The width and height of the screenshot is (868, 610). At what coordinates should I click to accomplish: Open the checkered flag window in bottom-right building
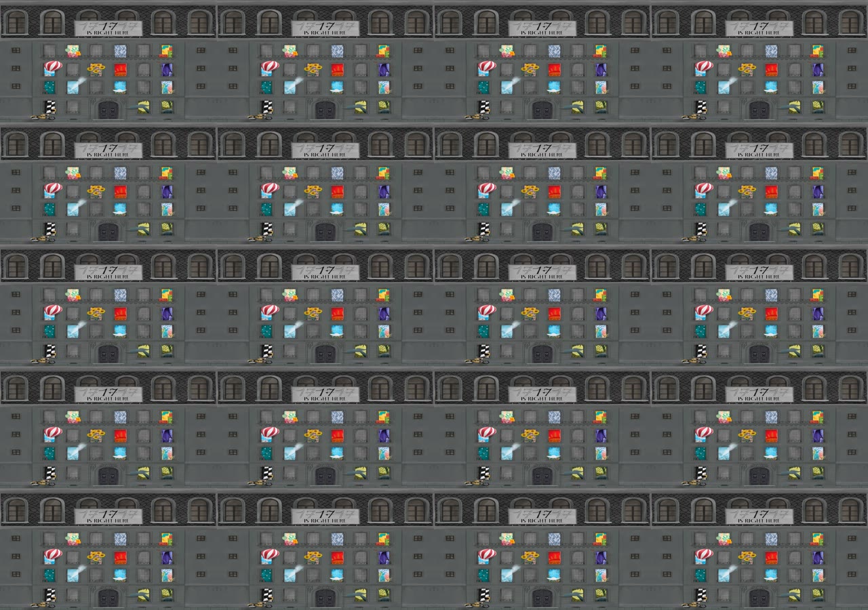pos(701,594)
